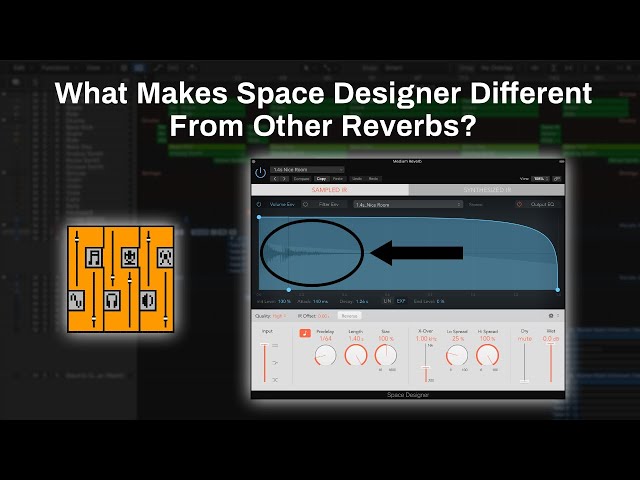Select the EXP decay curve button

(401, 301)
